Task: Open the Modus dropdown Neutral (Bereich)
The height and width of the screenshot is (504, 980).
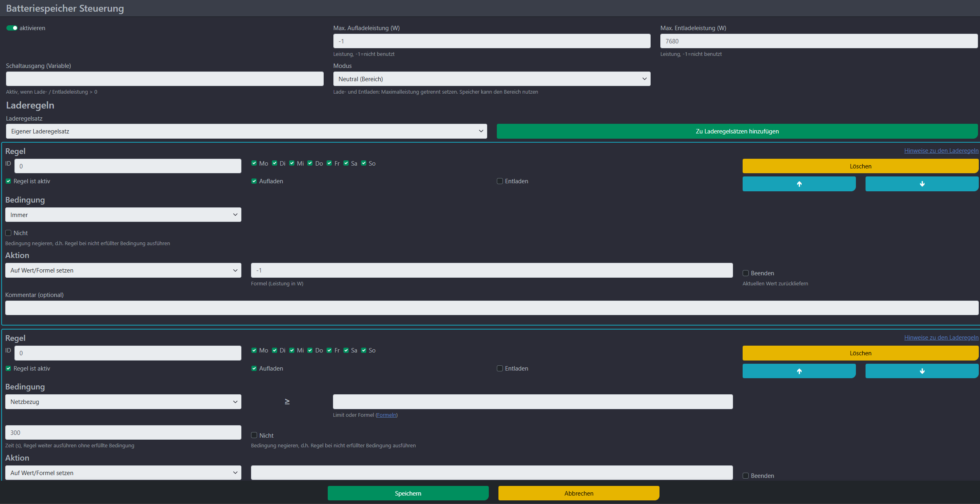Action: [x=492, y=79]
